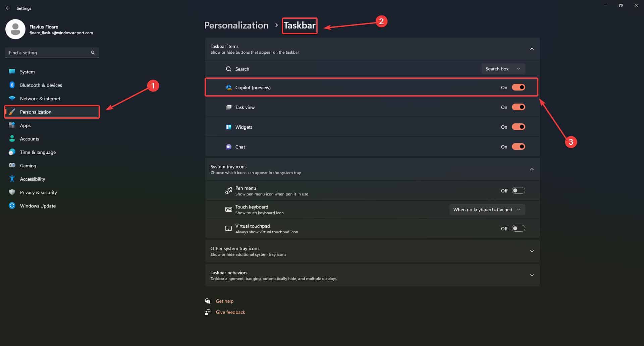
Task: Open the Accessibility label
Action: [32, 179]
